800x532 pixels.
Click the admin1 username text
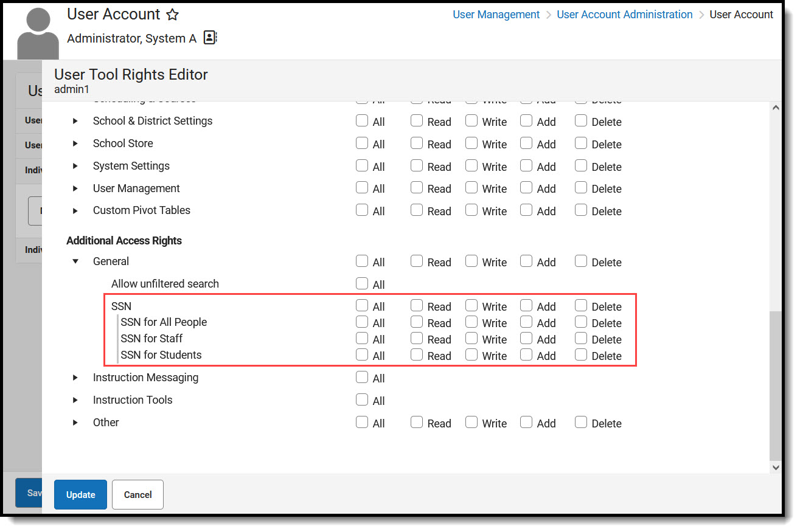72,89
